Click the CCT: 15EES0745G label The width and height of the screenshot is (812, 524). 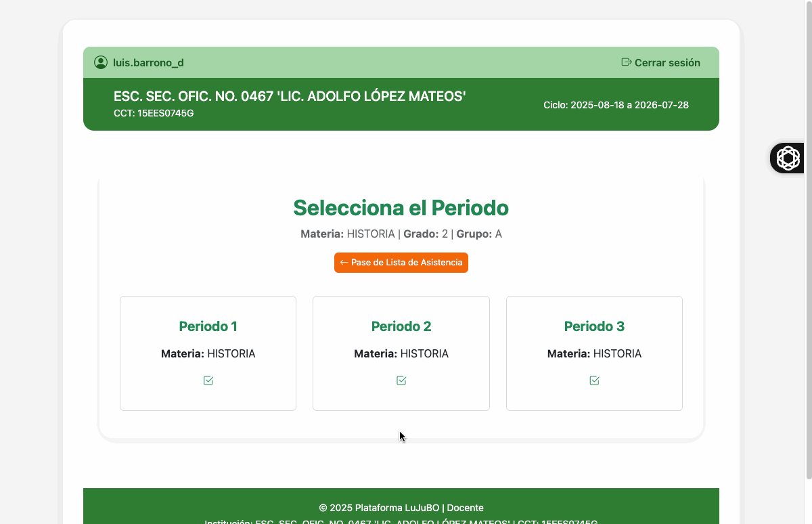point(154,113)
